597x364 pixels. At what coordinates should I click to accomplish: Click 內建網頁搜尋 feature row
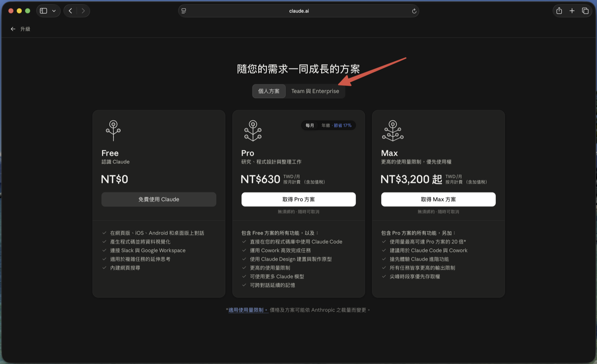click(x=125, y=268)
